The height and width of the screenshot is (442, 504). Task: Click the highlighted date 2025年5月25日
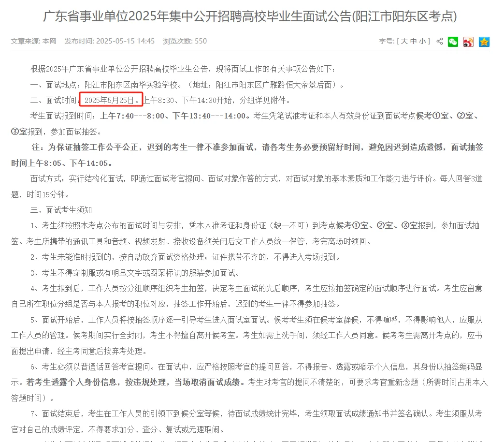pyautogui.click(x=110, y=100)
